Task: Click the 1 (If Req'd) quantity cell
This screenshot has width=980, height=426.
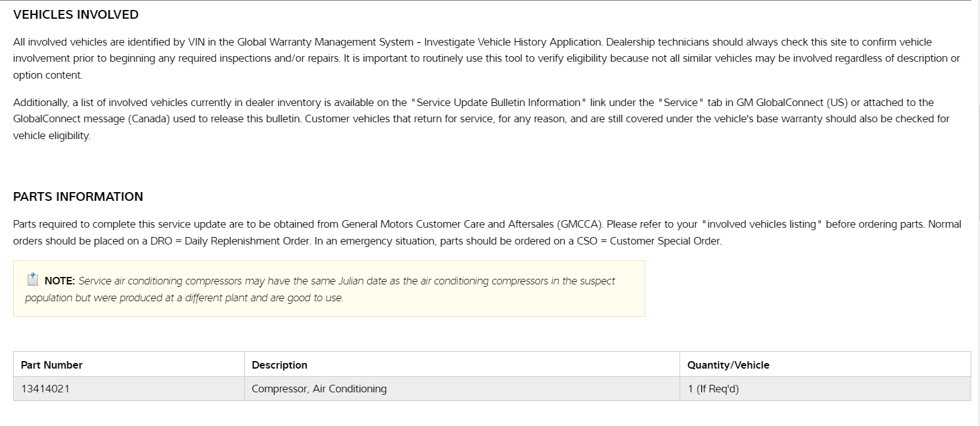Action: click(x=713, y=389)
